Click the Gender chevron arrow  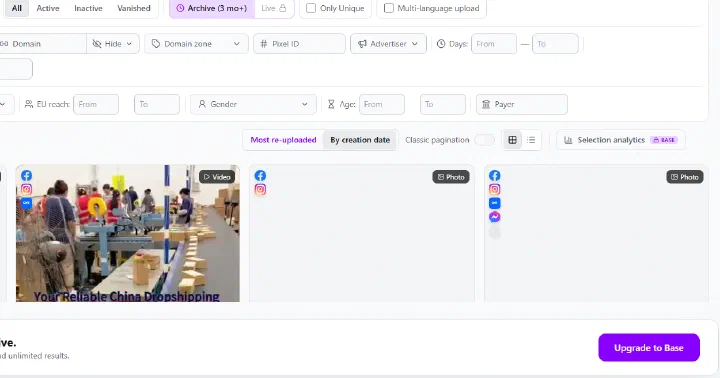(304, 104)
